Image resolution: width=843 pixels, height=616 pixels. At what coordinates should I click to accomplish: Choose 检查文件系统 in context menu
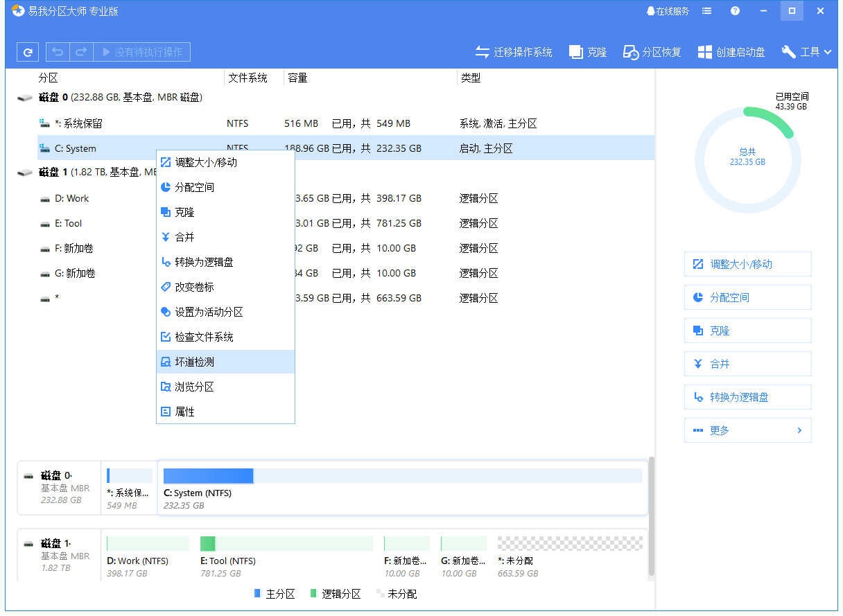click(x=225, y=337)
